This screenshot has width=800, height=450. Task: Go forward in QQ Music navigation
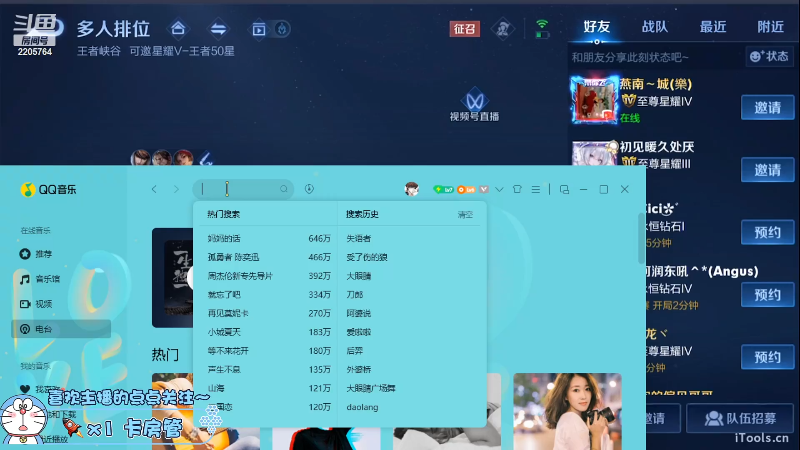tap(177, 189)
